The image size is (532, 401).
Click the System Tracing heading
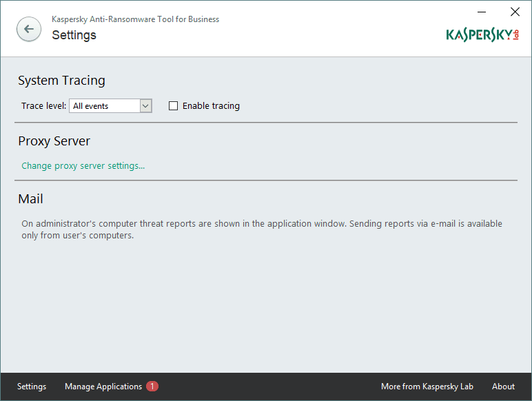coord(61,81)
